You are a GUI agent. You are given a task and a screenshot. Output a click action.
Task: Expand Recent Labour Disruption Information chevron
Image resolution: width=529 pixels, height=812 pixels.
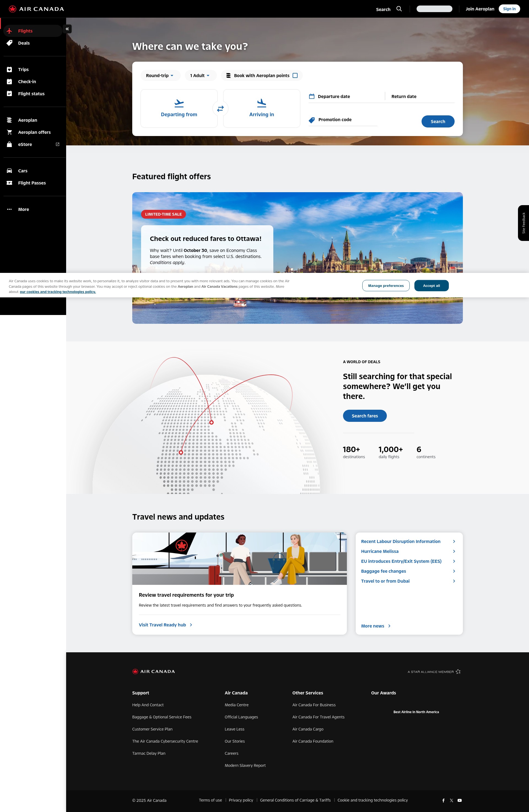point(454,541)
